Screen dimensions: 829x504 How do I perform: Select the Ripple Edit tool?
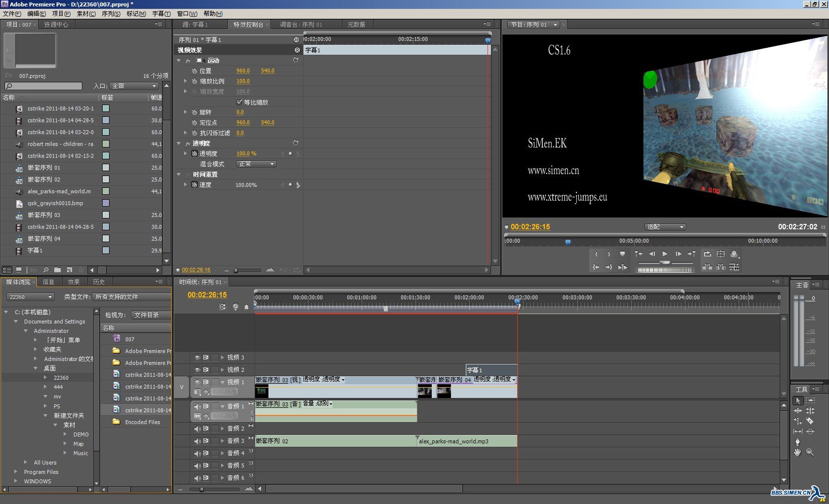click(798, 411)
